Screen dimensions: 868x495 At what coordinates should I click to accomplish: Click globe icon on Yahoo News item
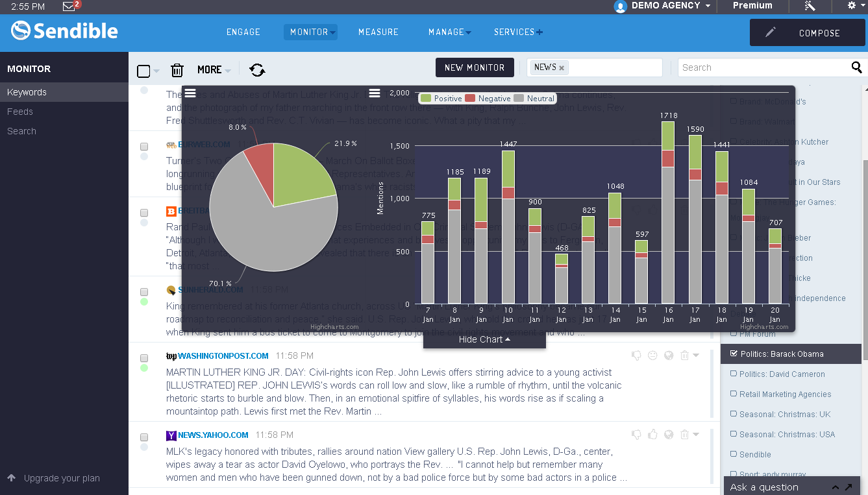[x=669, y=435]
